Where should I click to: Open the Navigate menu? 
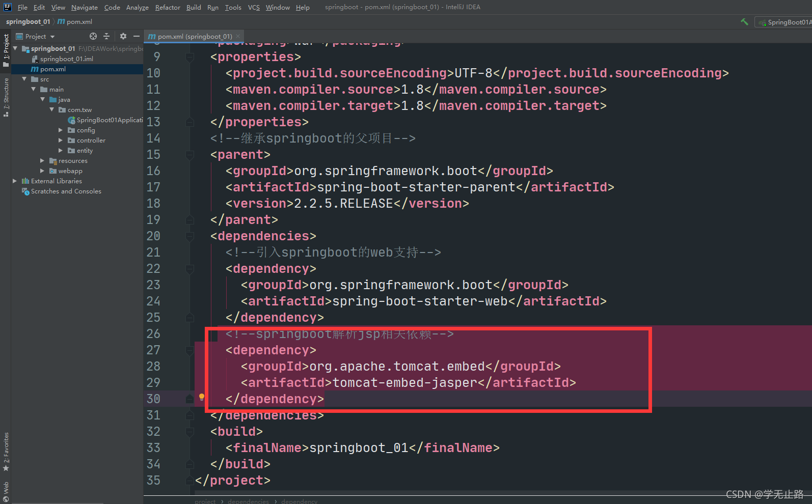coord(85,7)
